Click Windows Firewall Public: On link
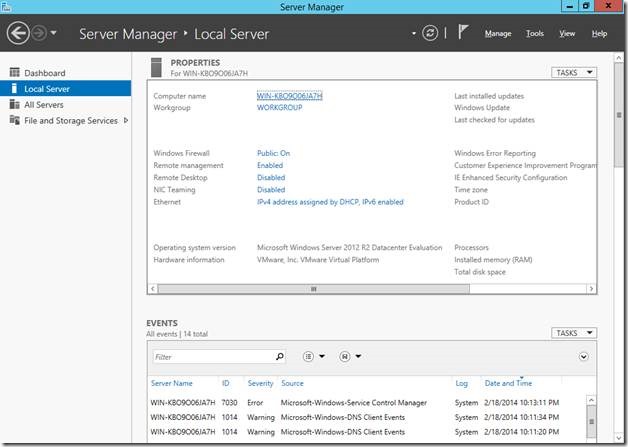 coord(273,153)
